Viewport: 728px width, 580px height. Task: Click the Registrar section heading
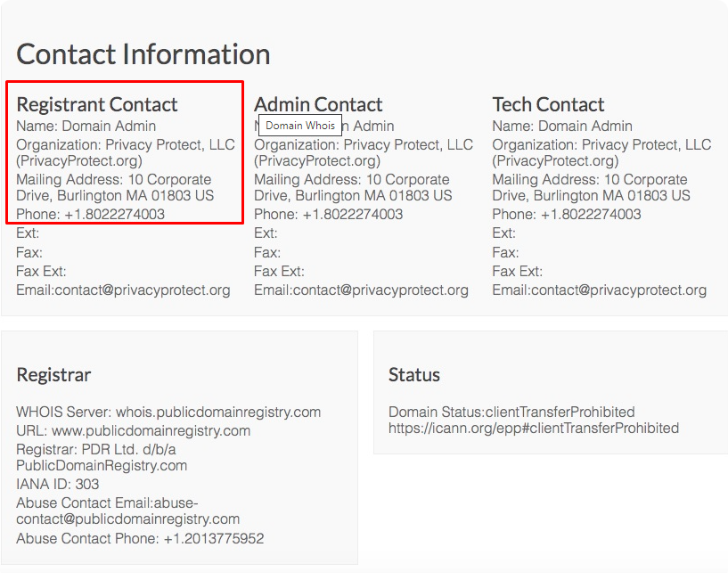point(53,375)
